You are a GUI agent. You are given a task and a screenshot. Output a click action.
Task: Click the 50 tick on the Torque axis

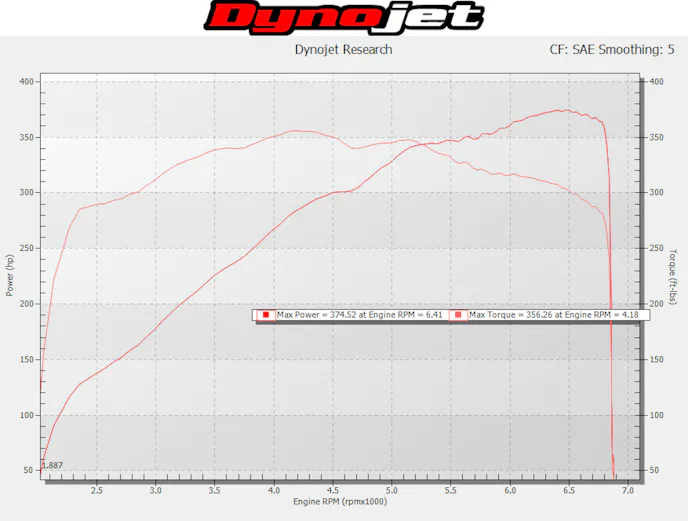click(656, 470)
